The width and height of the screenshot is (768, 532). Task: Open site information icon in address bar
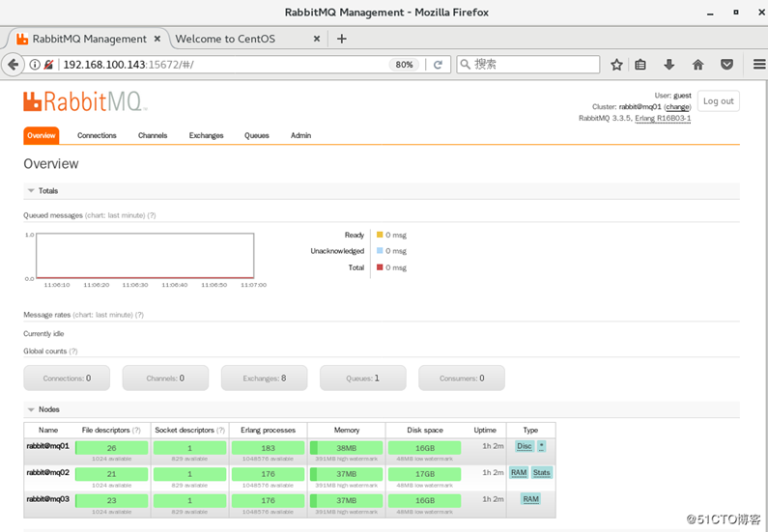35,64
